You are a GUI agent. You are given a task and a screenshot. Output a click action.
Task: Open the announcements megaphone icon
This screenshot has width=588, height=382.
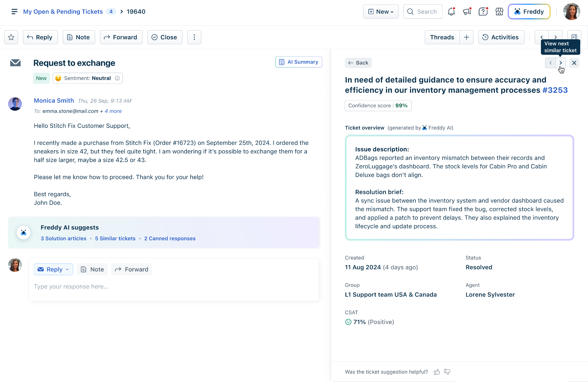(x=467, y=11)
